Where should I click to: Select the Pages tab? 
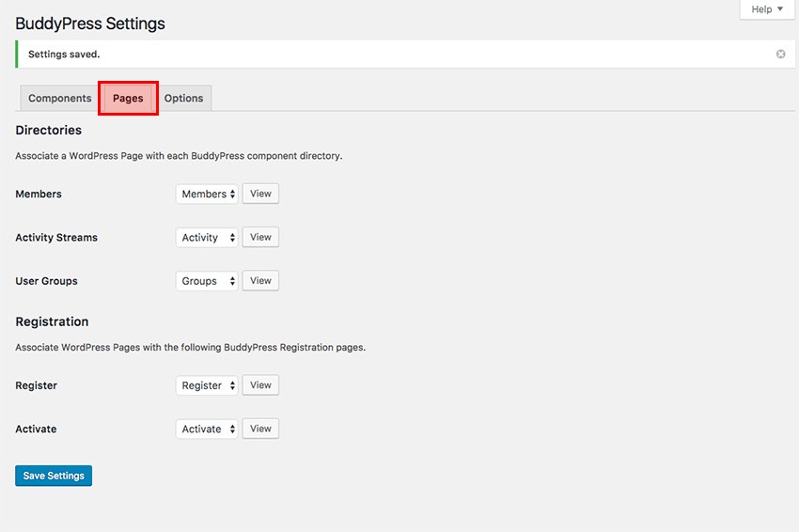[128, 98]
